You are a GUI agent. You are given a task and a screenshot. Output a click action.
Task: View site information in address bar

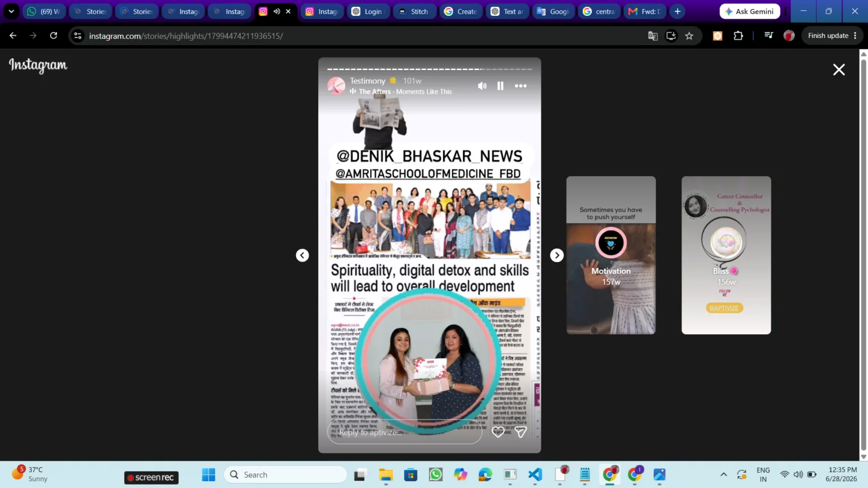click(x=78, y=36)
